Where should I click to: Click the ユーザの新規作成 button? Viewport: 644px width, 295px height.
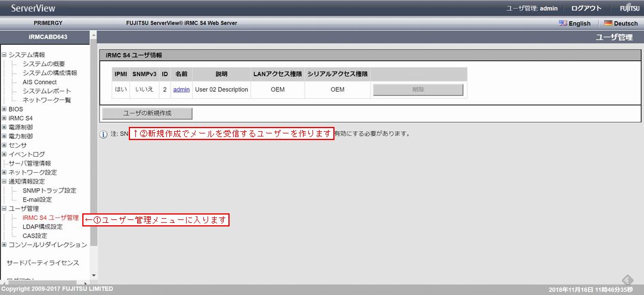point(147,113)
